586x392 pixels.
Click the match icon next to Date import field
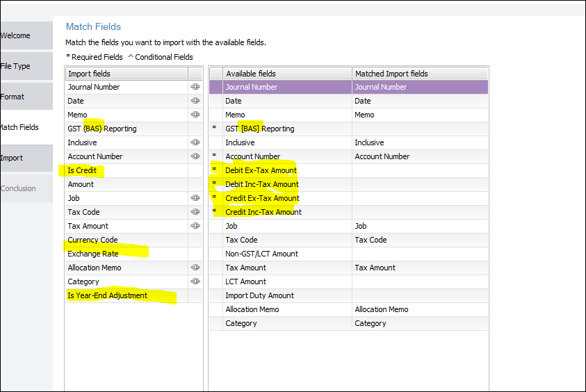(x=195, y=101)
